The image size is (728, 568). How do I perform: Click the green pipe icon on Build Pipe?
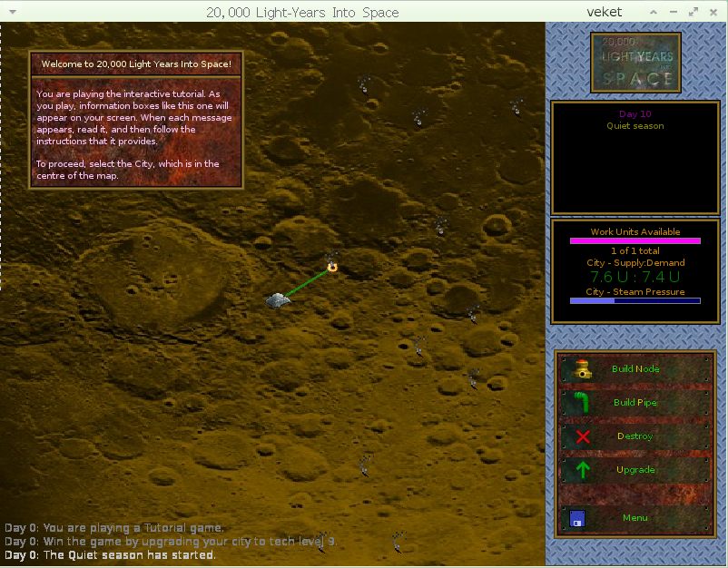pos(582,402)
